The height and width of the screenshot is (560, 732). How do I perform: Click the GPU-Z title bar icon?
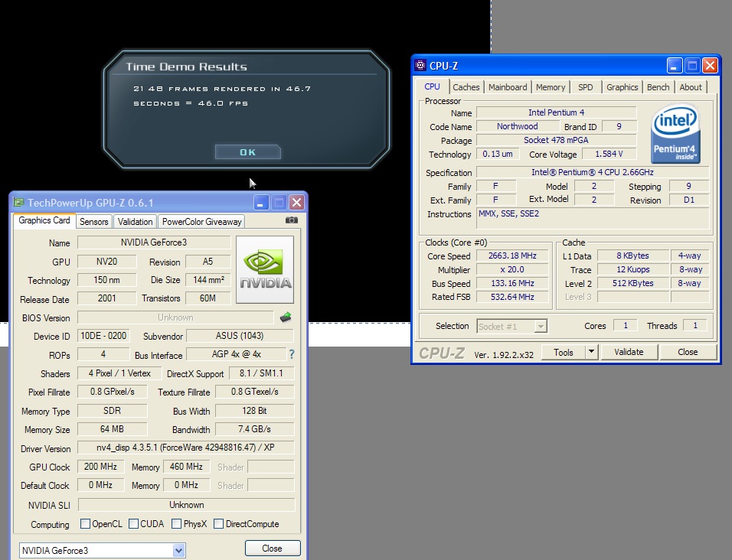tap(18, 203)
